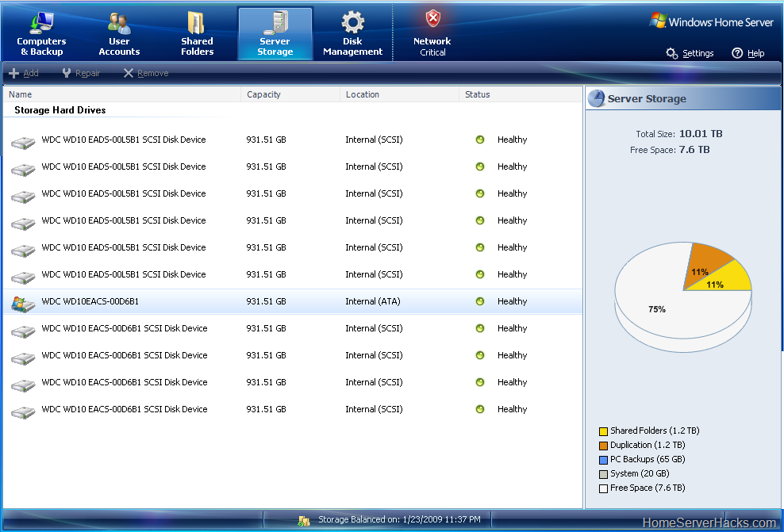Click the white Free Space legend swatch
This screenshot has width=784, height=532.
coord(604,488)
